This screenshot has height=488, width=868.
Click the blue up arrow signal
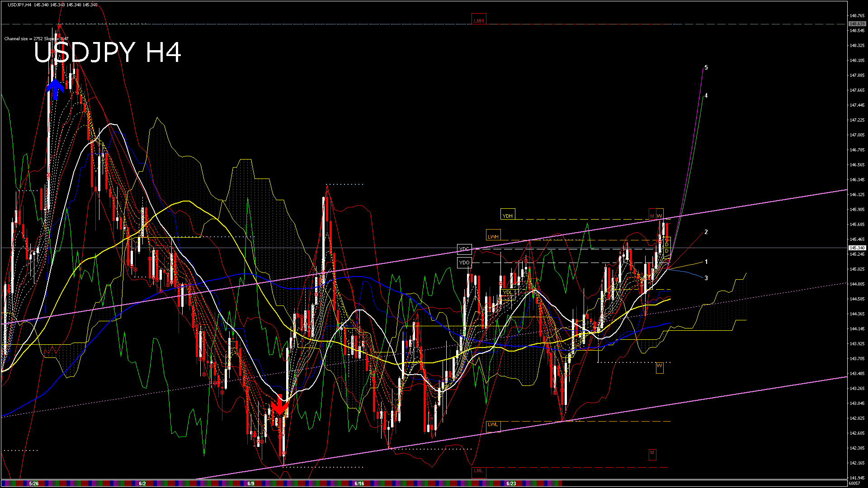55,89
